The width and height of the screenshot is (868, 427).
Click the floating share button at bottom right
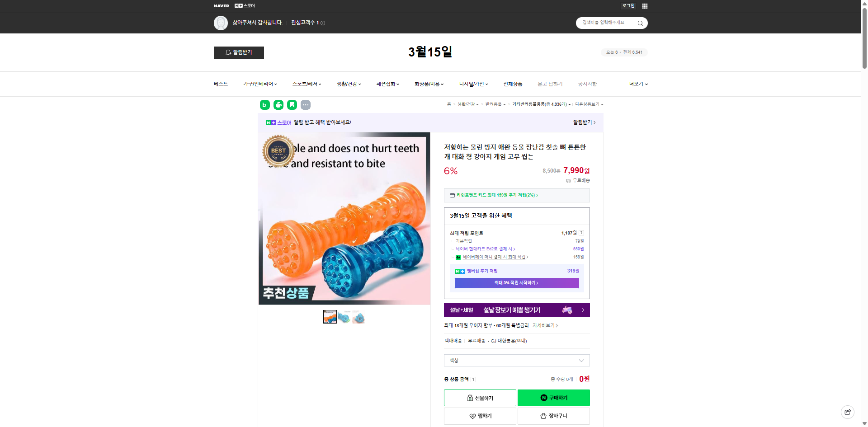pyautogui.click(x=847, y=412)
